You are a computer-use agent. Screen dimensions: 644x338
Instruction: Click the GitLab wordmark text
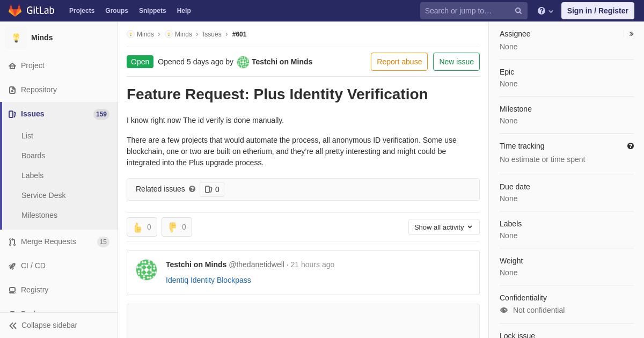40,11
